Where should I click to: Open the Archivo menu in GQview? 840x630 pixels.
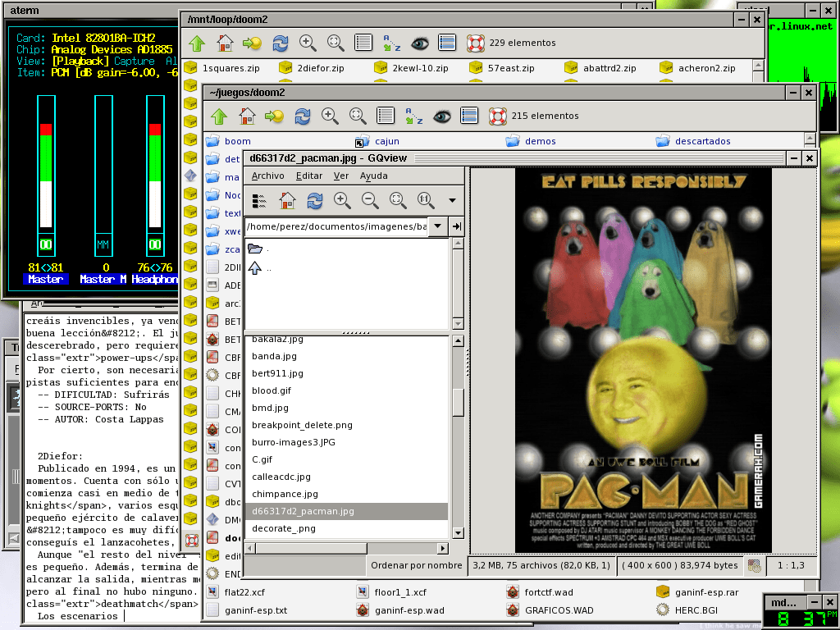tap(268, 176)
